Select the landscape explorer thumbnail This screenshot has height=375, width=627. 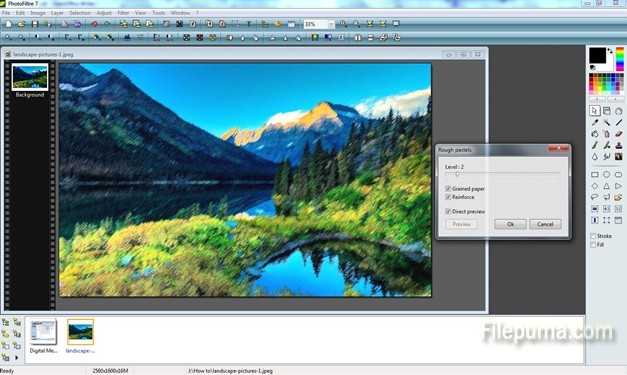80,332
